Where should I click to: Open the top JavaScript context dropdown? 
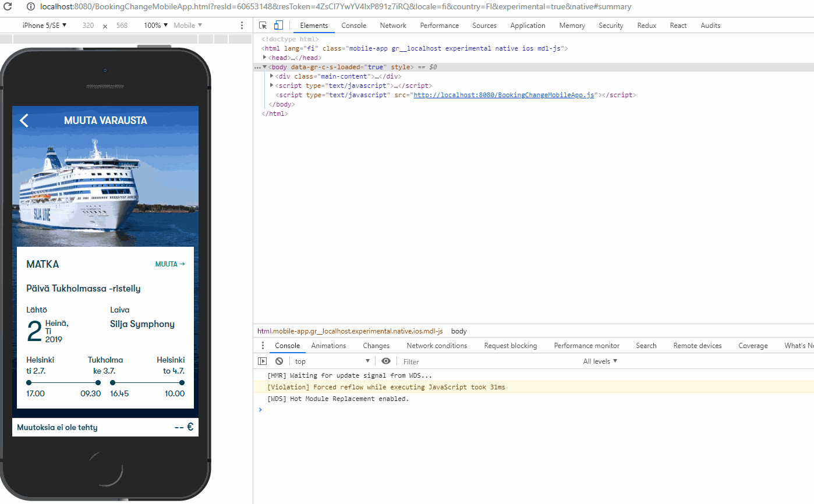point(332,361)
